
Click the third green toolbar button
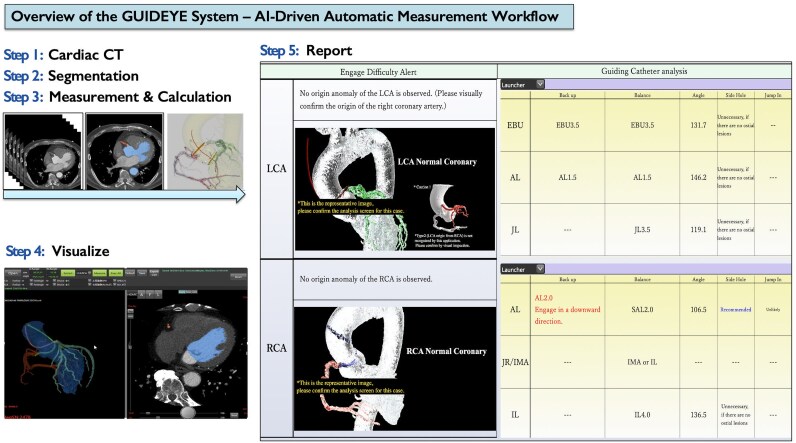(x=116, y=273)
